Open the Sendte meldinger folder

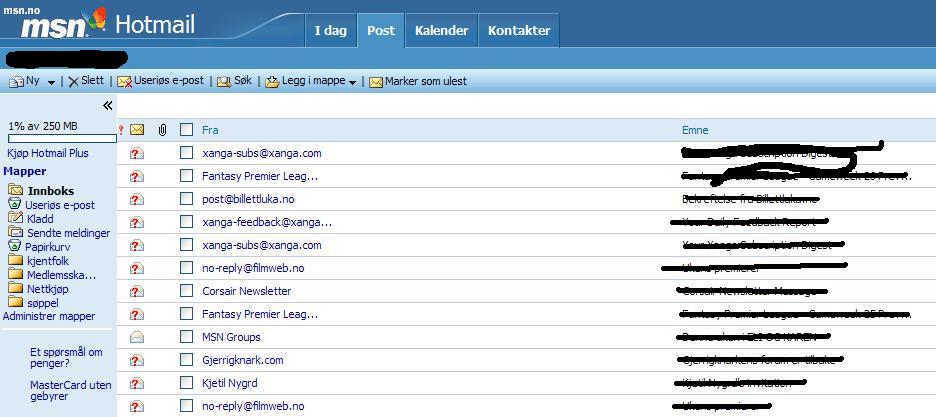click(69, 233)
